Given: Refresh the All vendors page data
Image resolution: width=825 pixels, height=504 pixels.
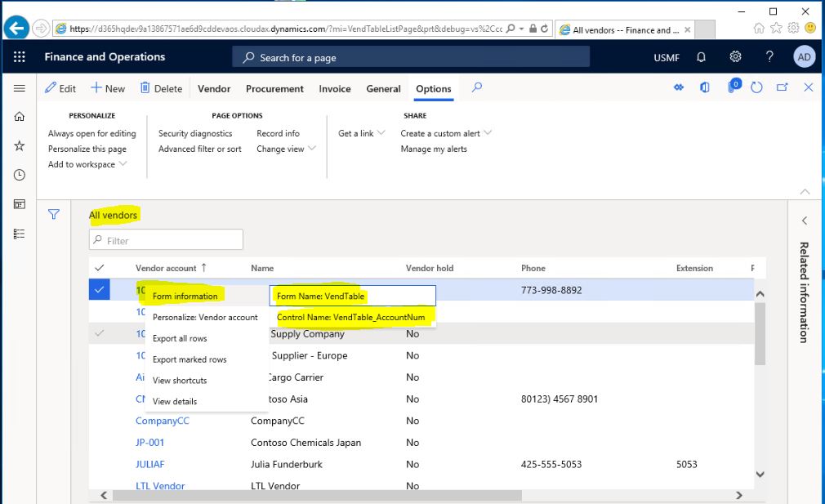Looking at the screenshot, I should click(756, 87).
